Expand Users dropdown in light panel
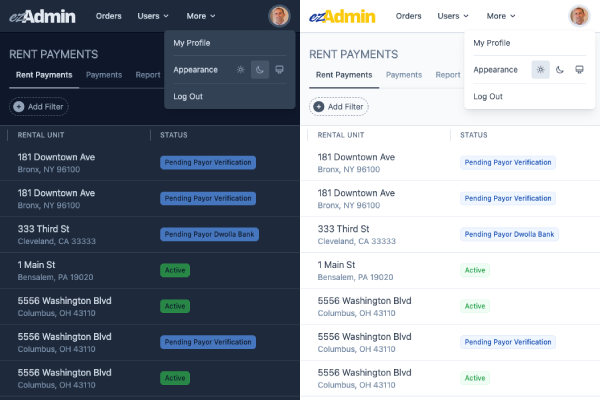 453,16
